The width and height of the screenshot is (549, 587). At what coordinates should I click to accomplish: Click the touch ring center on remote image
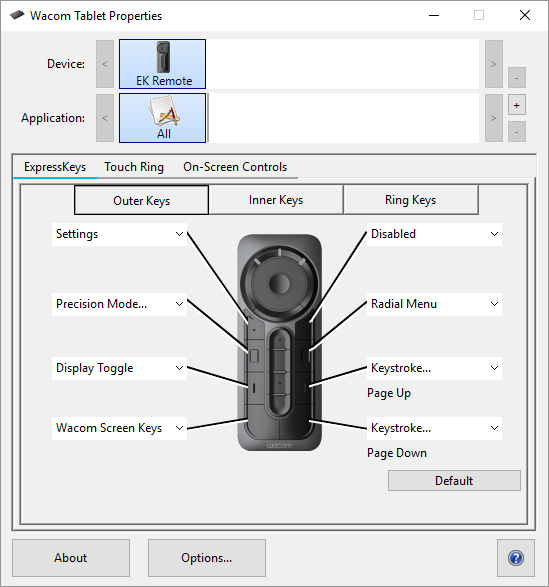(279, 283)
